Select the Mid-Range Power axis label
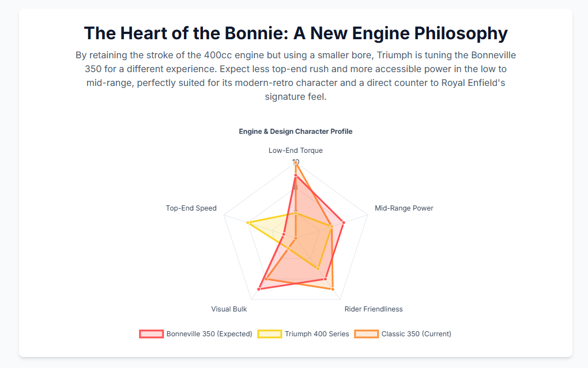This screenshot has height=368, width=588. click(x=404, y=208)
